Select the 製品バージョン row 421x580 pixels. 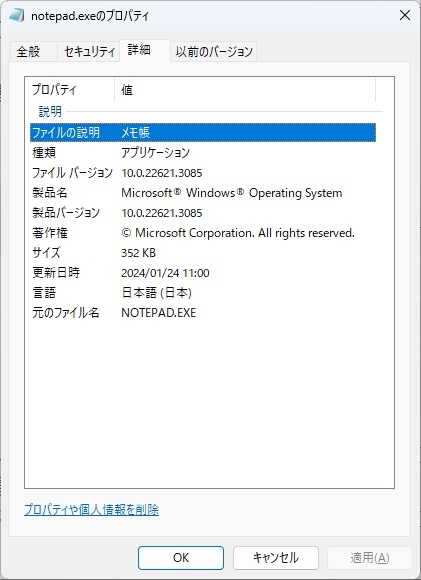click(203, 213)
